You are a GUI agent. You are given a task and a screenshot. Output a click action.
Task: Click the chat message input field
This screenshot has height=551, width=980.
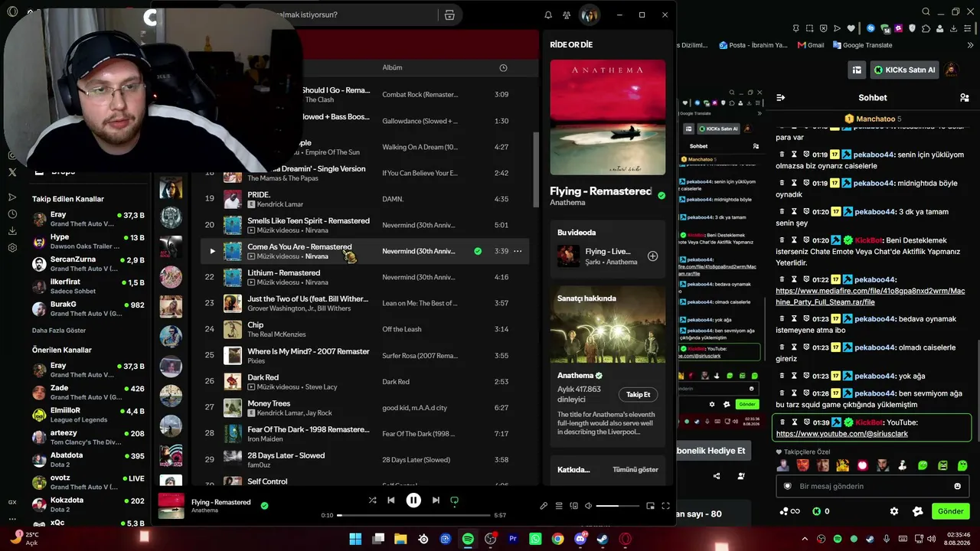(871, 486)
